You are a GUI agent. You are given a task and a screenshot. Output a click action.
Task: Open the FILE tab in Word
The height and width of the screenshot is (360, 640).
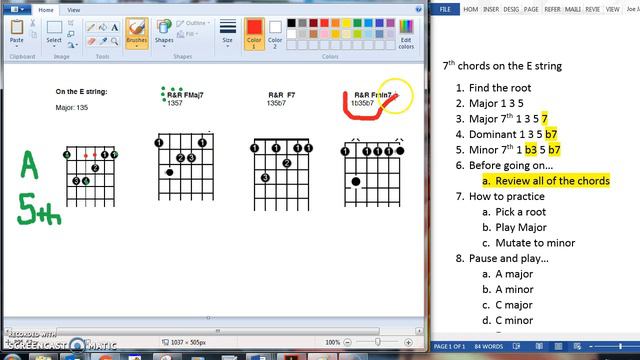click(x=445, y=9)
